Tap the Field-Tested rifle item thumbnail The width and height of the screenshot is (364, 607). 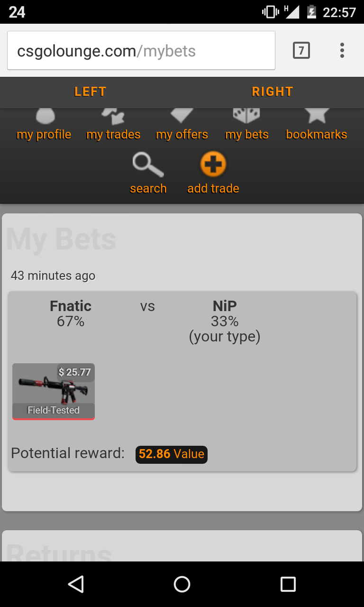54,391
